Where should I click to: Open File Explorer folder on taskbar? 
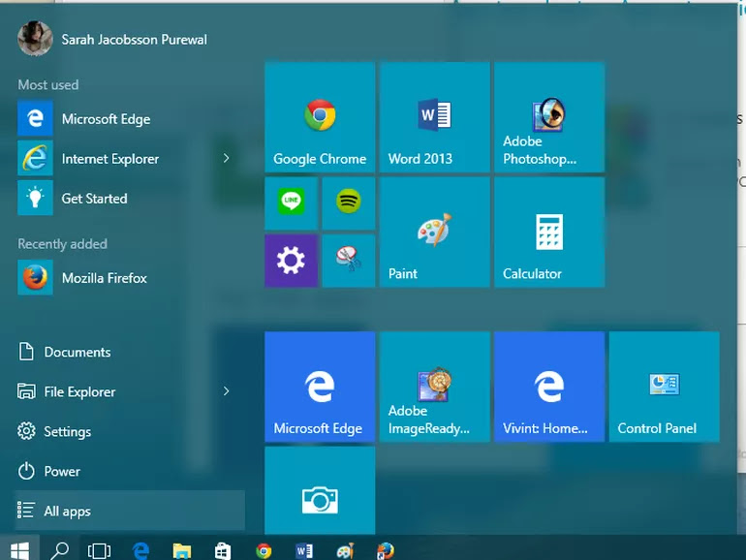[182, 551]
